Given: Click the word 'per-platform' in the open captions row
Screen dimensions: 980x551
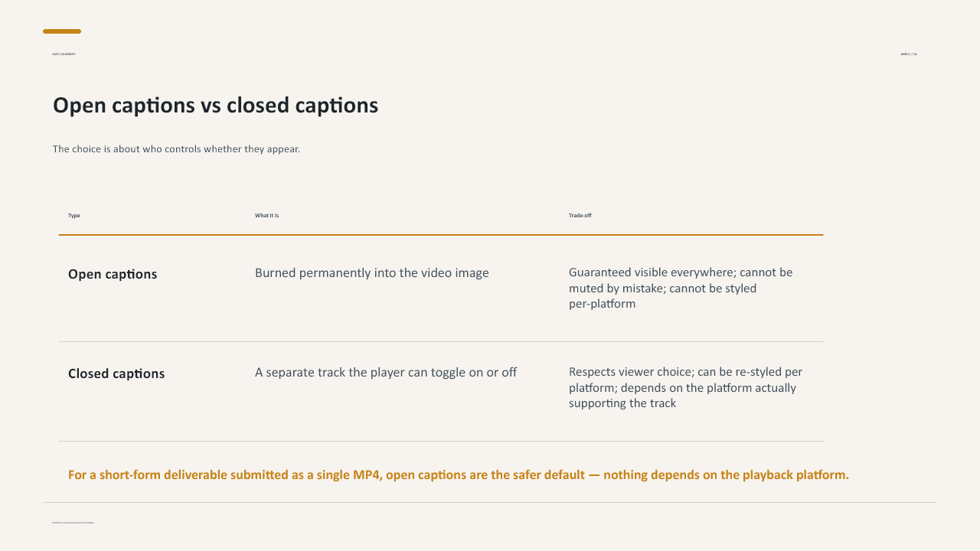Looking at the screenshot, I should pos(602,304).
